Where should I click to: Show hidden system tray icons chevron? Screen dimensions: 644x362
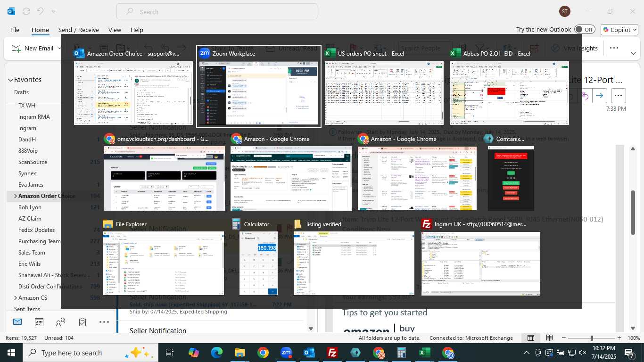click(x=527, y=353)
